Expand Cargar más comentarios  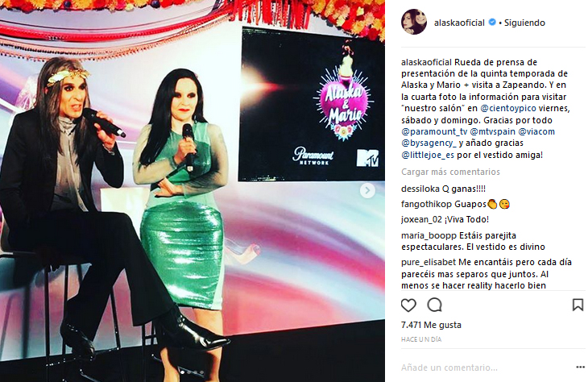(x=450, y=172)
